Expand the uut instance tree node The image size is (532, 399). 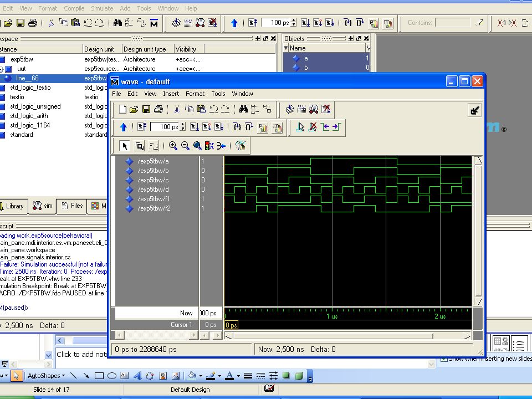pyautogui.click(x=1, y=69)
